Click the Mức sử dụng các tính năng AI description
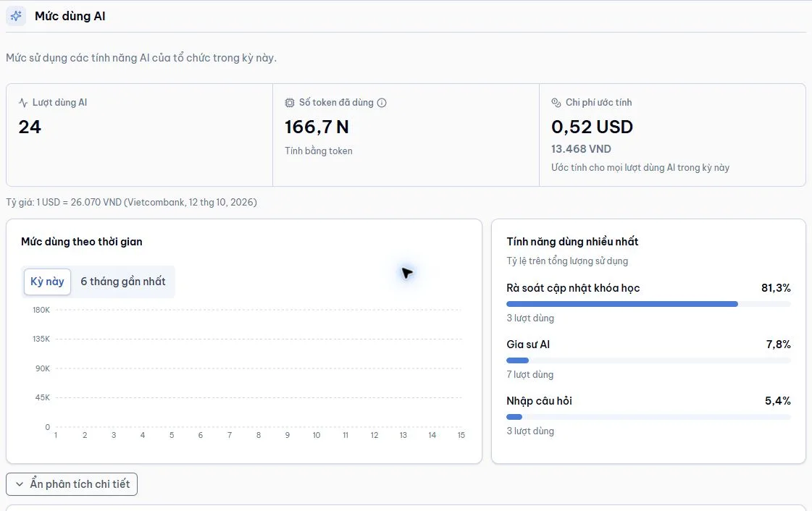The height and width of the screenshot is (511, 812). pyautogui.click(x=141, y=58)
